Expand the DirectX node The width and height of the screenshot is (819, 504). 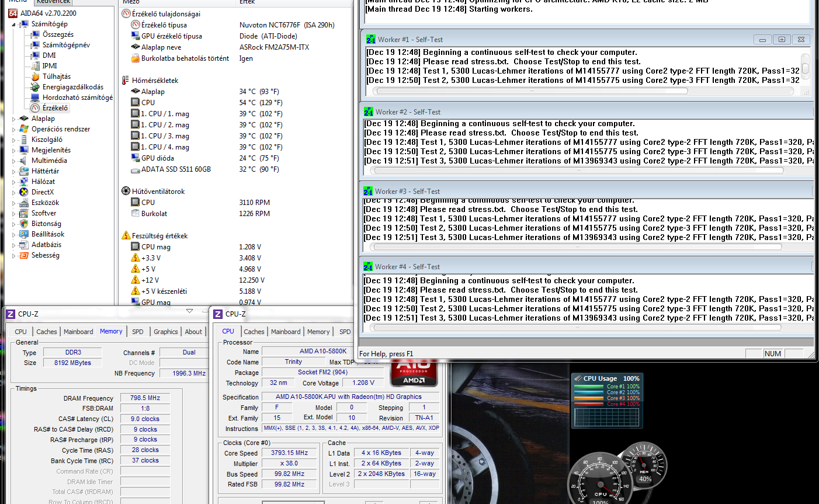[x=14, y=192]
